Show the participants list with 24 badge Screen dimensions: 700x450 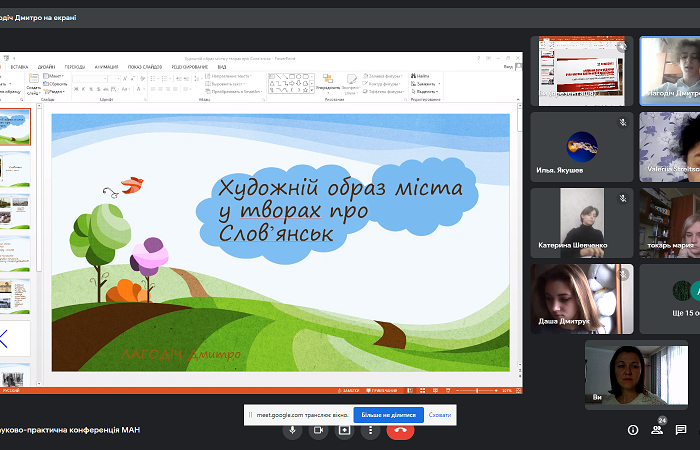(x=657, y=430)
